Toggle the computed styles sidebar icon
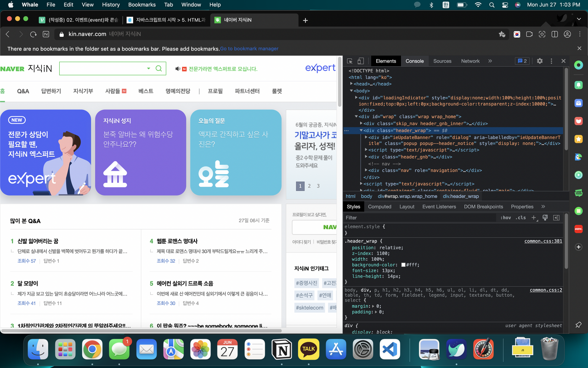The width and height of the screenshot is (588, 368). point(556,218)
